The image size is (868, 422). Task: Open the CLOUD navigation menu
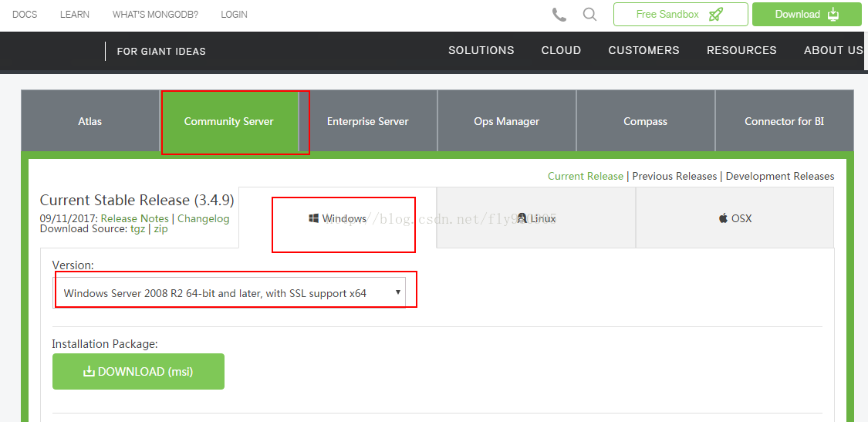[562, 50]
